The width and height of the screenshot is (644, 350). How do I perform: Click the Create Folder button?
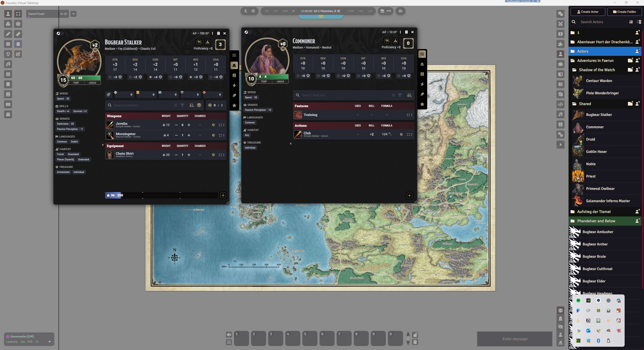point(624,12)
